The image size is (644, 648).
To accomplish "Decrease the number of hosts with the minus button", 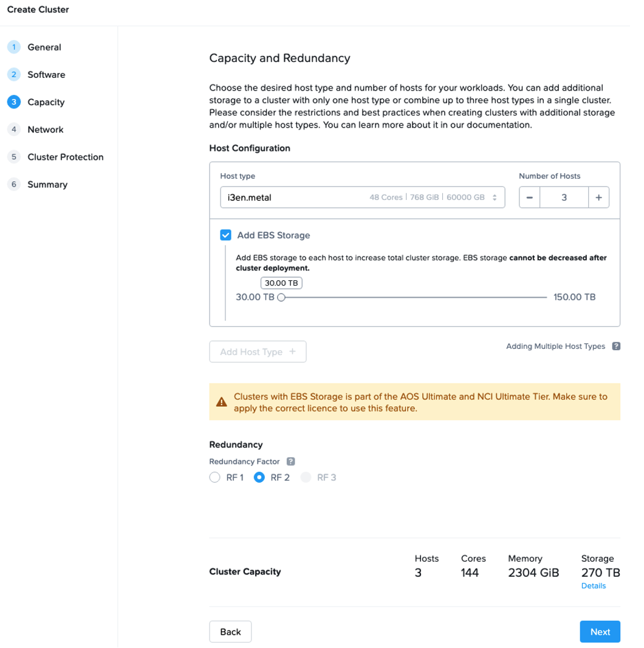I will click(x=530, y=198).
